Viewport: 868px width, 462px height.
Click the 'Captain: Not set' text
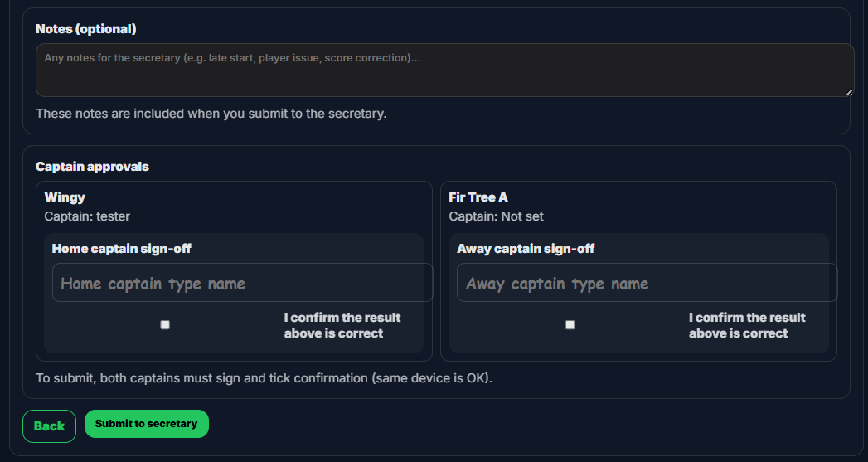point(496,216)
